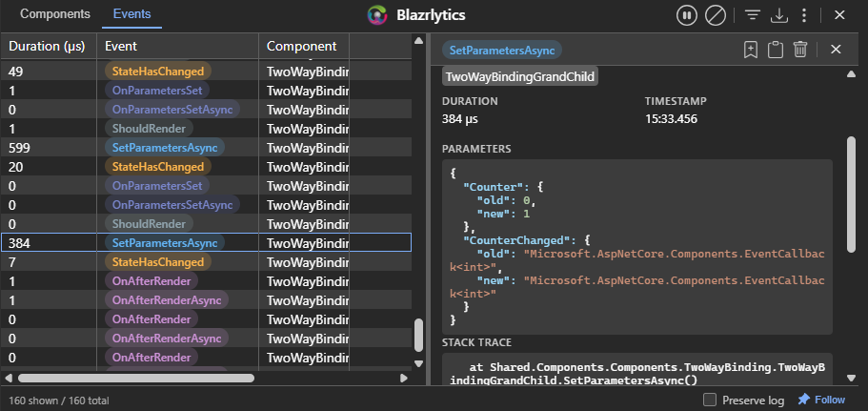Download the event log
868x411 pixels.
tap(779, 15)
